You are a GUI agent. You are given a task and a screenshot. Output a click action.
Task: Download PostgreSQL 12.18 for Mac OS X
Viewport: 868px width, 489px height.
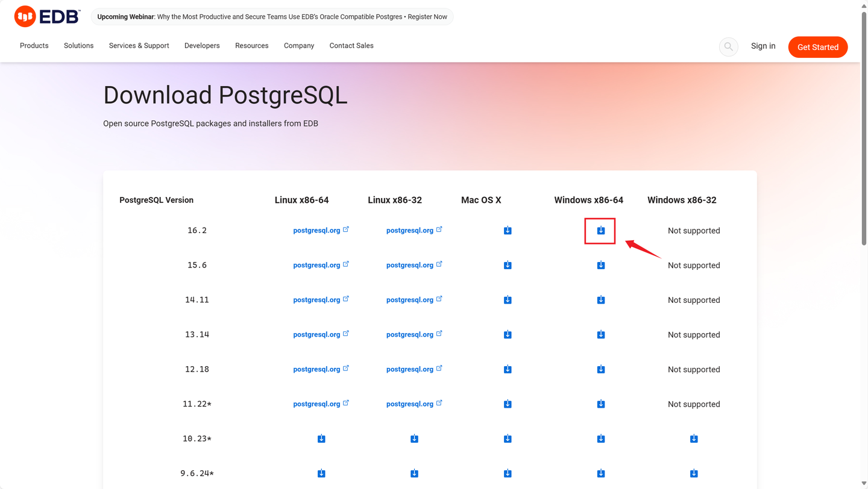pyautogui.click(x=508, y=369)
